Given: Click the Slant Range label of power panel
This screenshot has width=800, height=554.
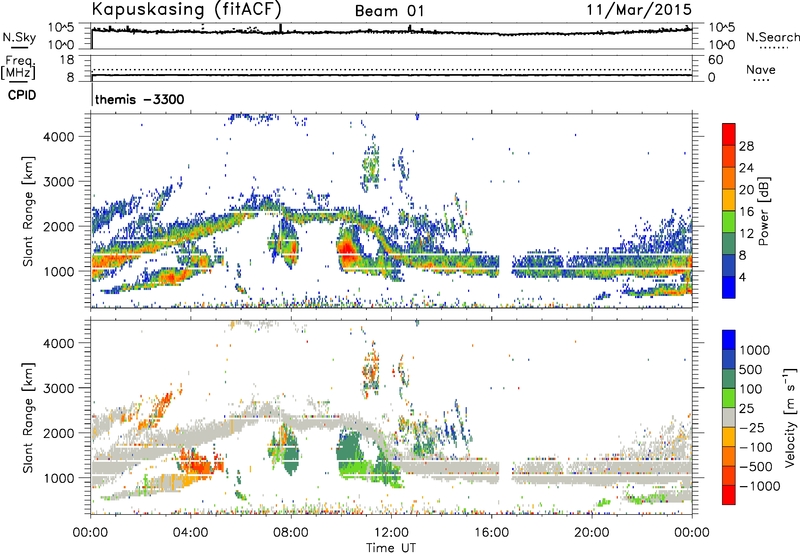Looking at the screenshot, I should (x=28, y=212).
